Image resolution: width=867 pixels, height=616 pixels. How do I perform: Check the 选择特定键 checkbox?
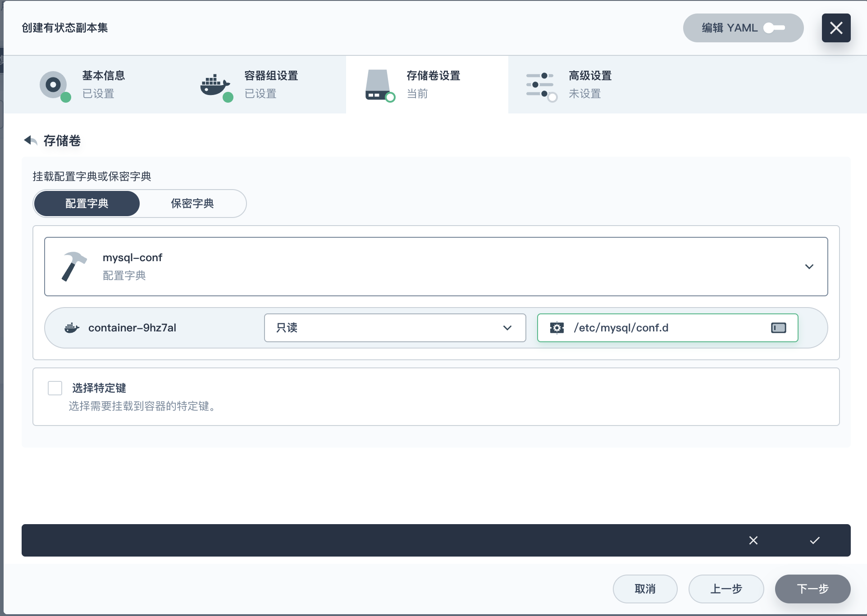click(55, 388)
